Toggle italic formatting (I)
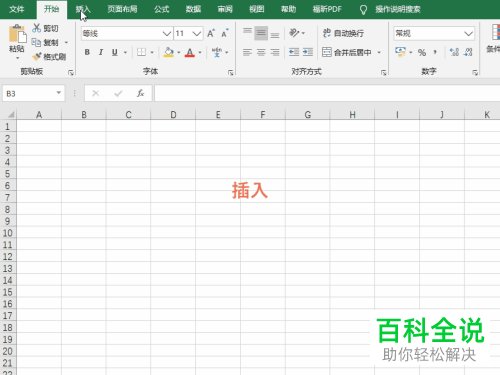Viewport: 500px width, 375px height. (101, 52)
